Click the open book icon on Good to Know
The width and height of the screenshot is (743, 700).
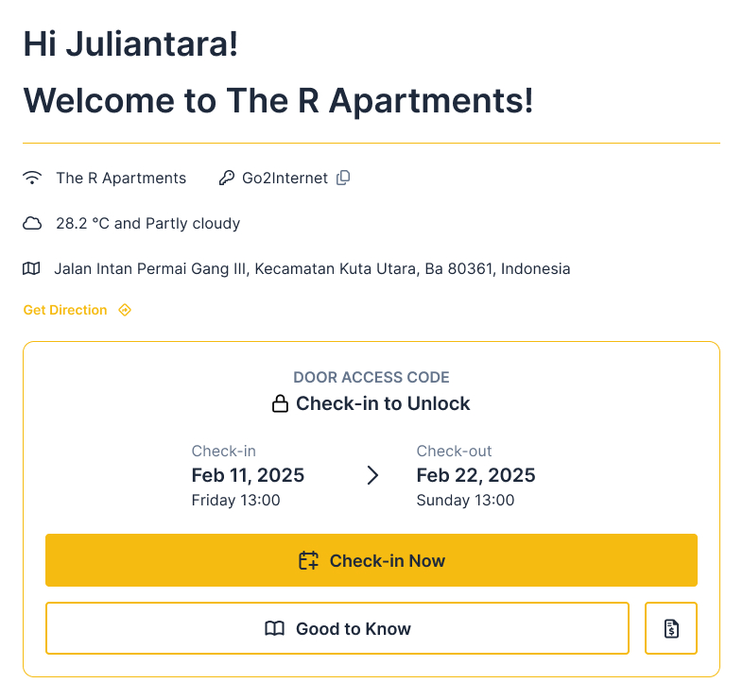[275, 629]
